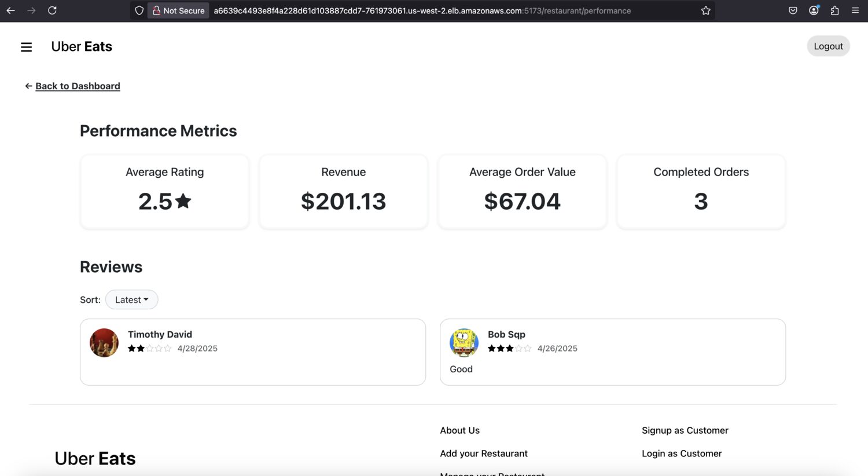Screen dimensions: 868x476
Task: Open the Firefox account icon
Action: (814, 10)
